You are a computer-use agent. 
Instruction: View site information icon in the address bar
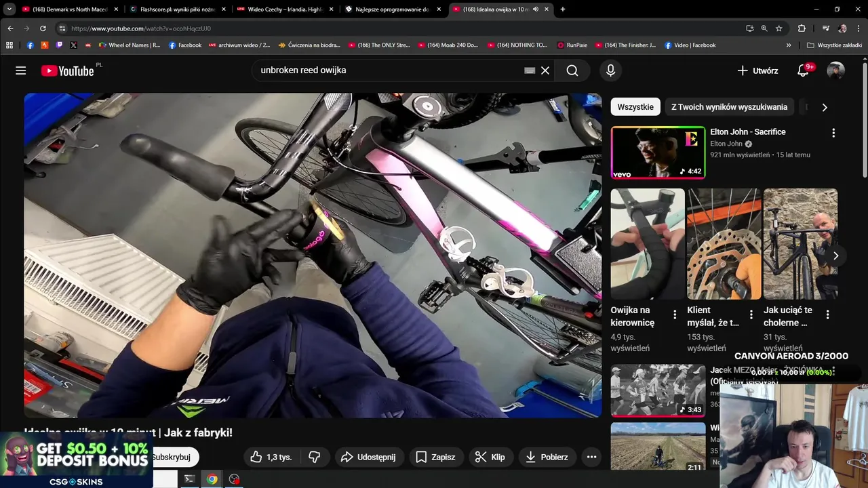click(62, 28)
